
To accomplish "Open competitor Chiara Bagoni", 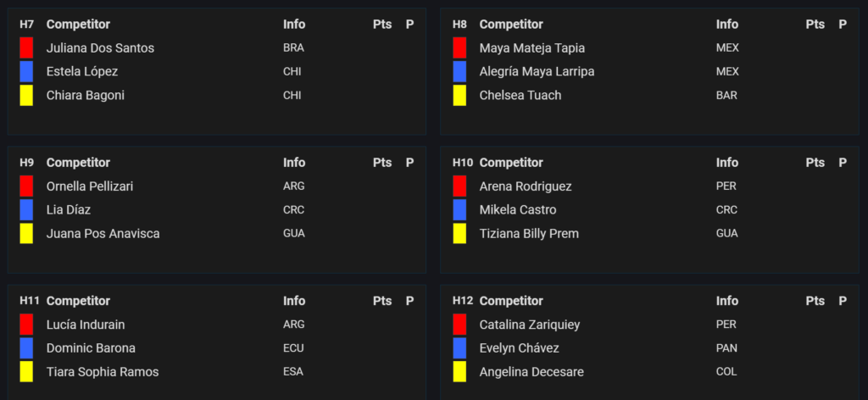I will pos(86,95).
